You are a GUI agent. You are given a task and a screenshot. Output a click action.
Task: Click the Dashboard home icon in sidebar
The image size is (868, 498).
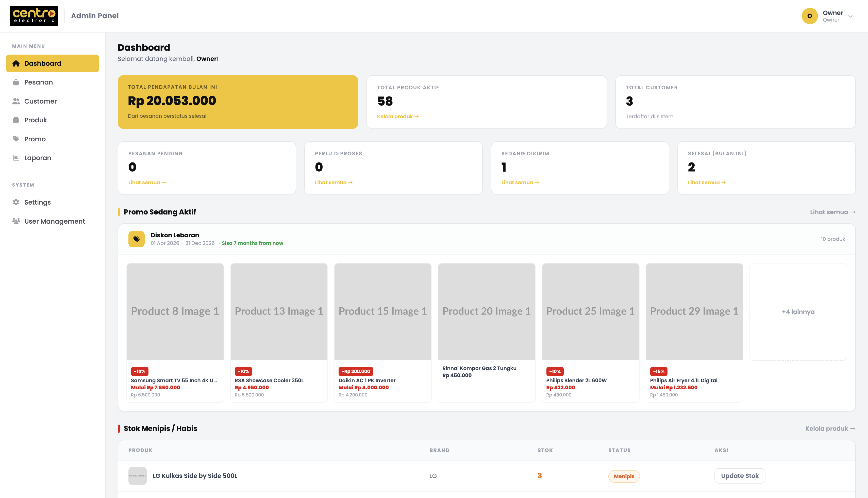pos(16,63)
